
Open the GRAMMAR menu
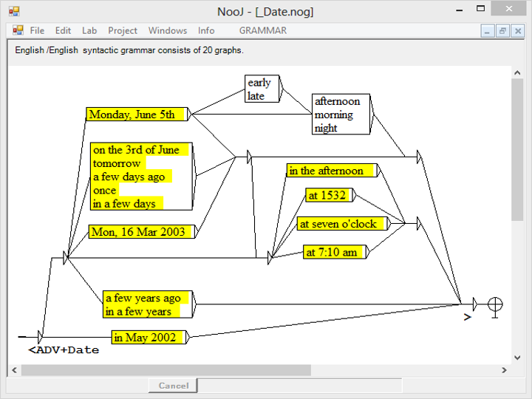262,30
